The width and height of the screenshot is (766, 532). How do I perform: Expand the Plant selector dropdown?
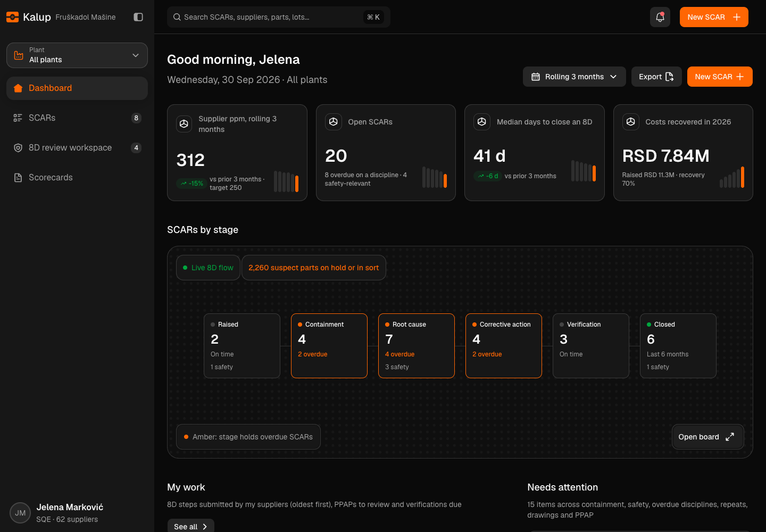tap(77, 55)
